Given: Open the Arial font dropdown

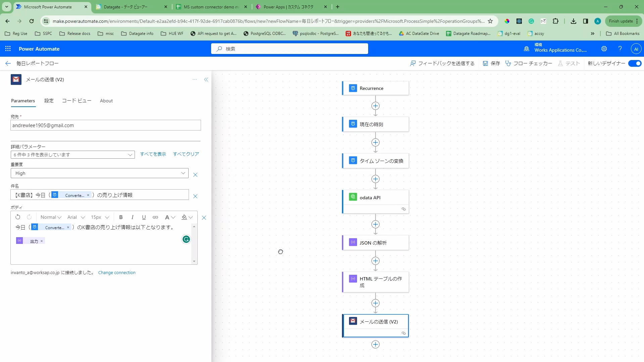Looking at the screenshot, I should [76, 217].
